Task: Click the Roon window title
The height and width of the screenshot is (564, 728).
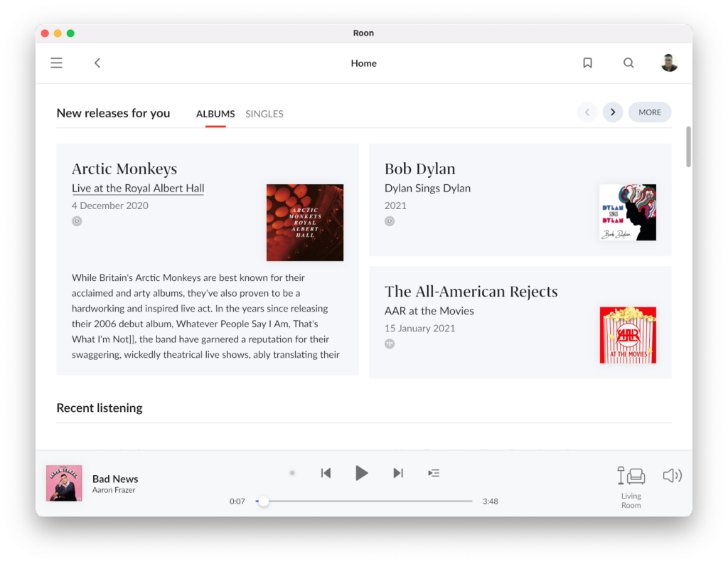Action: click(x=363, y=33)
